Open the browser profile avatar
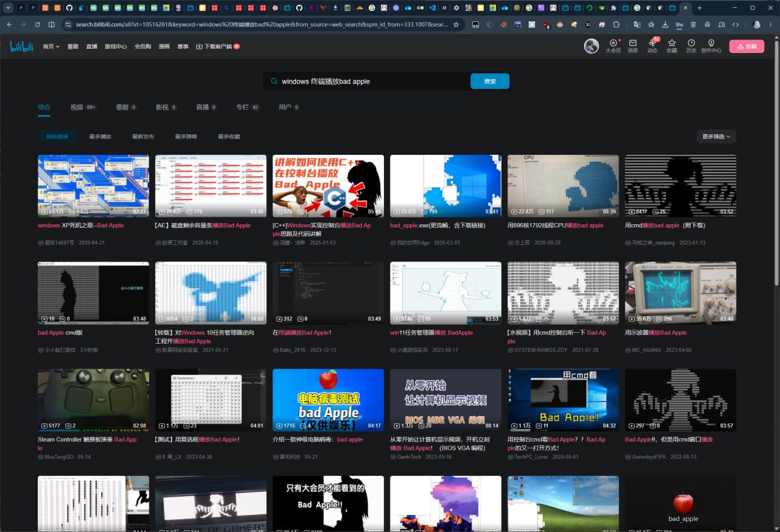 757,24
